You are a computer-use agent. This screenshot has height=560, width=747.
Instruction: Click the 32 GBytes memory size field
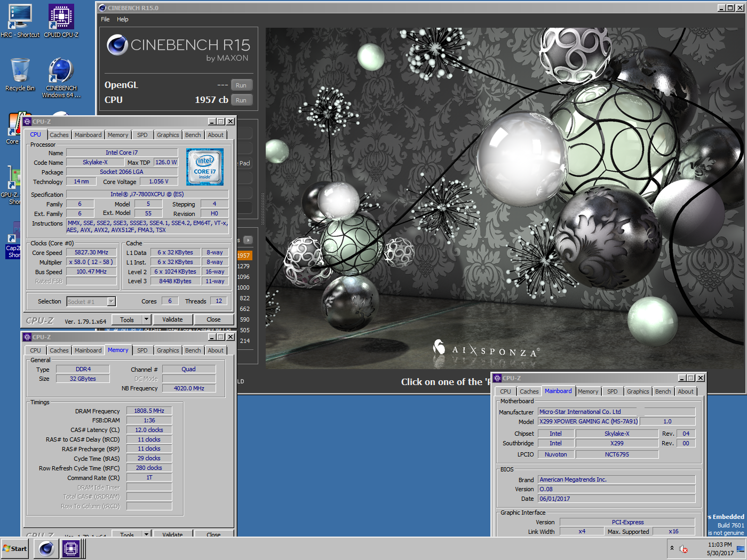[x=83, y=379]
